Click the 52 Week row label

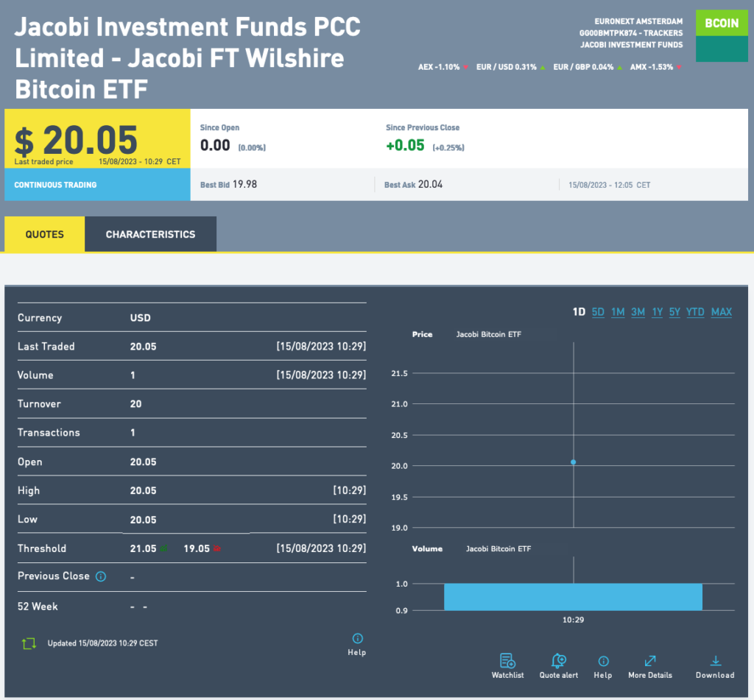pos(38,607)
